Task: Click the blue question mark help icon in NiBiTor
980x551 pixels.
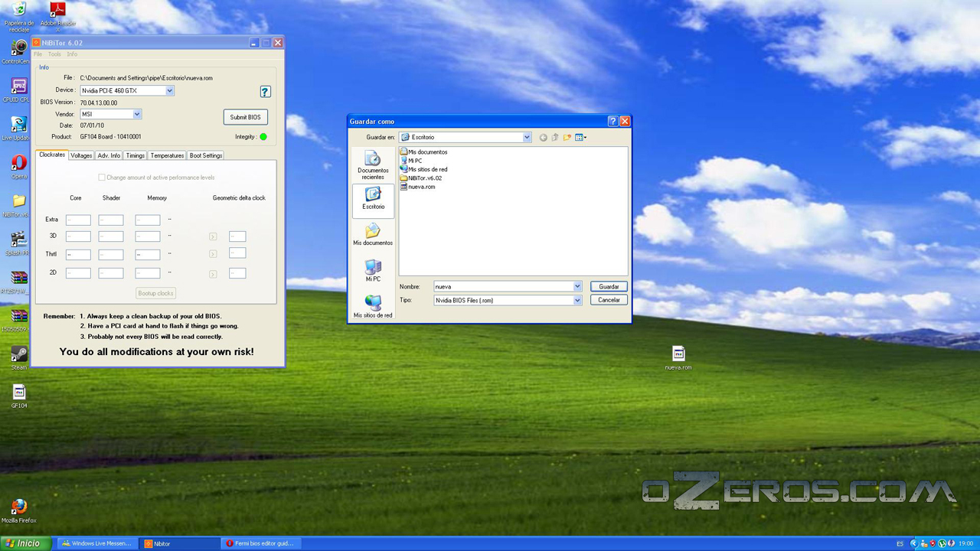Action: point(265,92)
